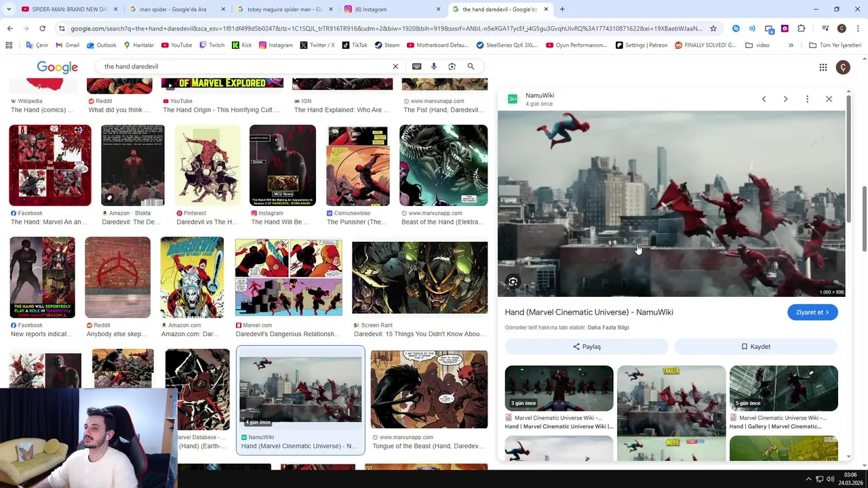Start voice search with the microphone icon
Image resolution: width=868 pixels, height=488 pixels.
(434, 66)
